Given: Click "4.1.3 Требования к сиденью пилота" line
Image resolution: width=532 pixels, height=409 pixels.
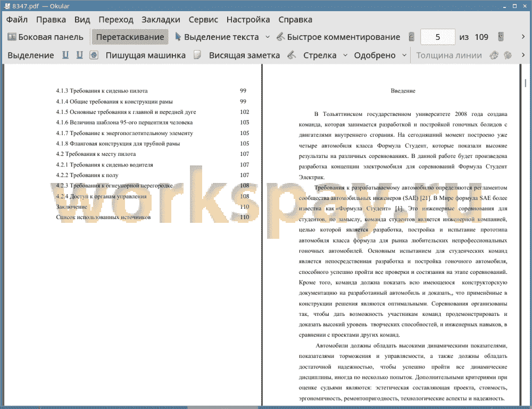Looking at the screenshot, I should coord(102,91).
